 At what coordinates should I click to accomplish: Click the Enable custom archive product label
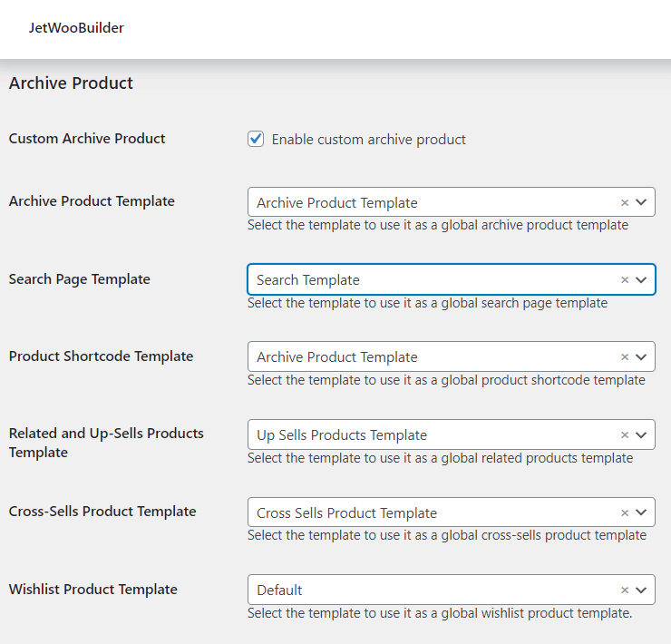click(369, 140)
